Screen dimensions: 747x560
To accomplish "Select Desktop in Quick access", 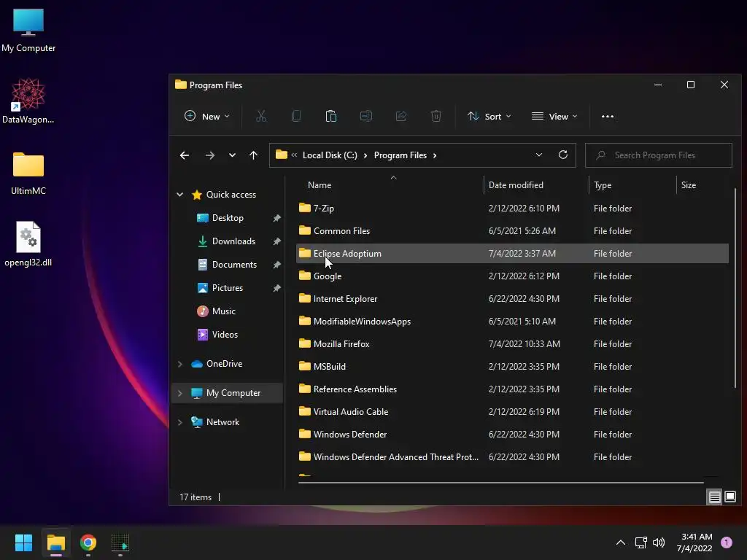I will tap(228, 217).
